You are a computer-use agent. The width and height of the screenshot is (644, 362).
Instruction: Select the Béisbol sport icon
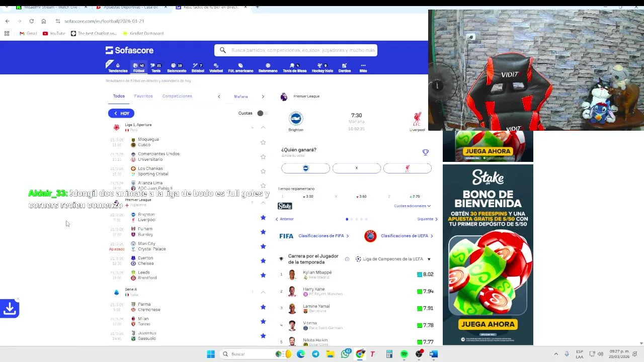(198, 67)
